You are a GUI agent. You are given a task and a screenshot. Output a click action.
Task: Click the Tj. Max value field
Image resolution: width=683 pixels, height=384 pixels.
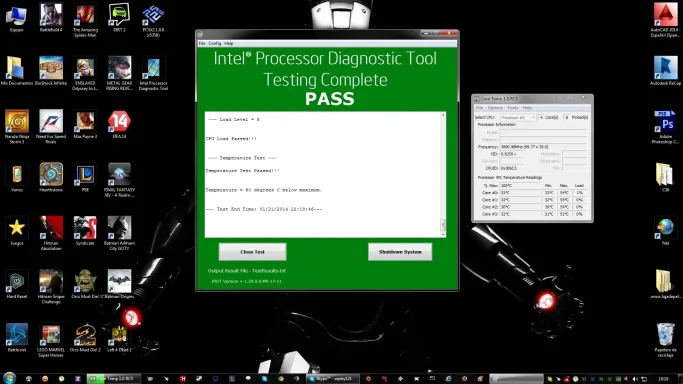click(x=521, y=185)
